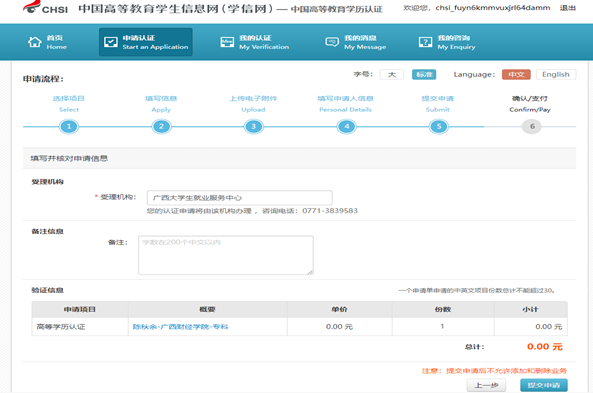Click inside the 备注 remarks text area
The height and width of the screenshot is (393, 593).
(226, 255)
